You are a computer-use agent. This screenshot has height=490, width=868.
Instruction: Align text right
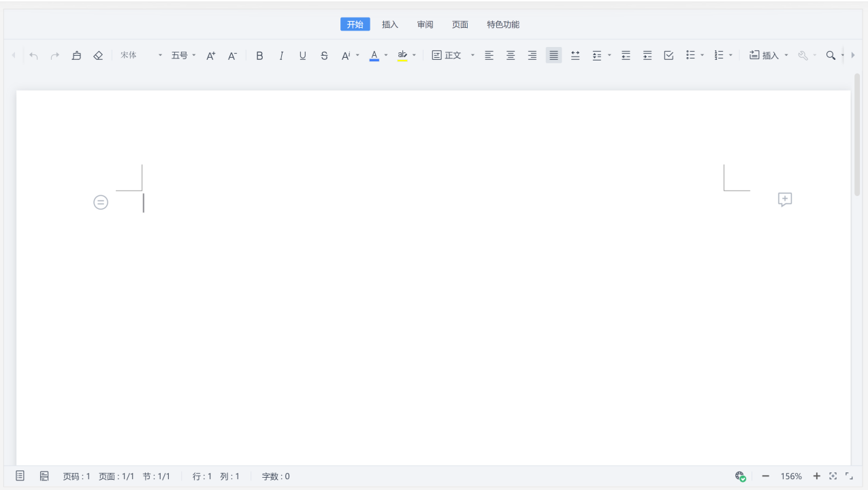pos(532,56)
